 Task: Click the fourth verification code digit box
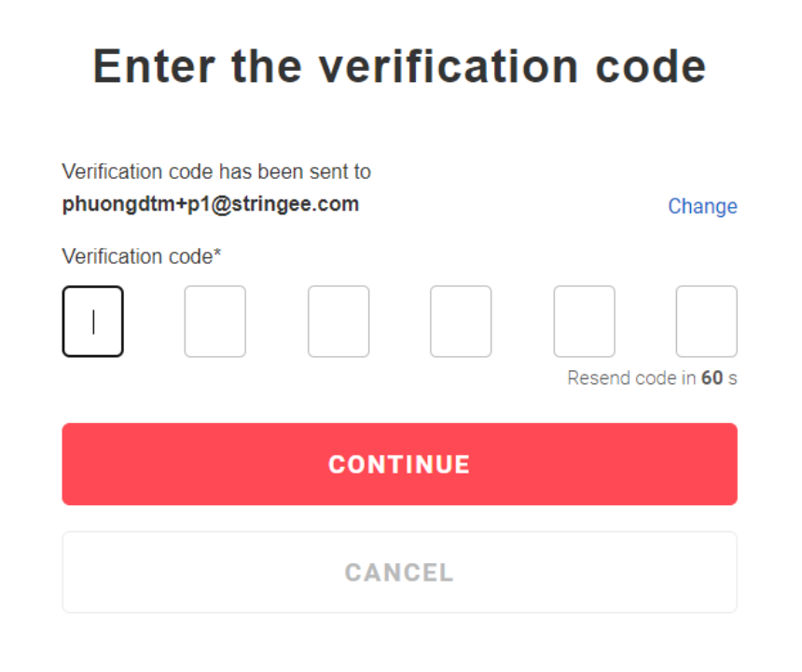pyautogui.click(x=461, y=322)
